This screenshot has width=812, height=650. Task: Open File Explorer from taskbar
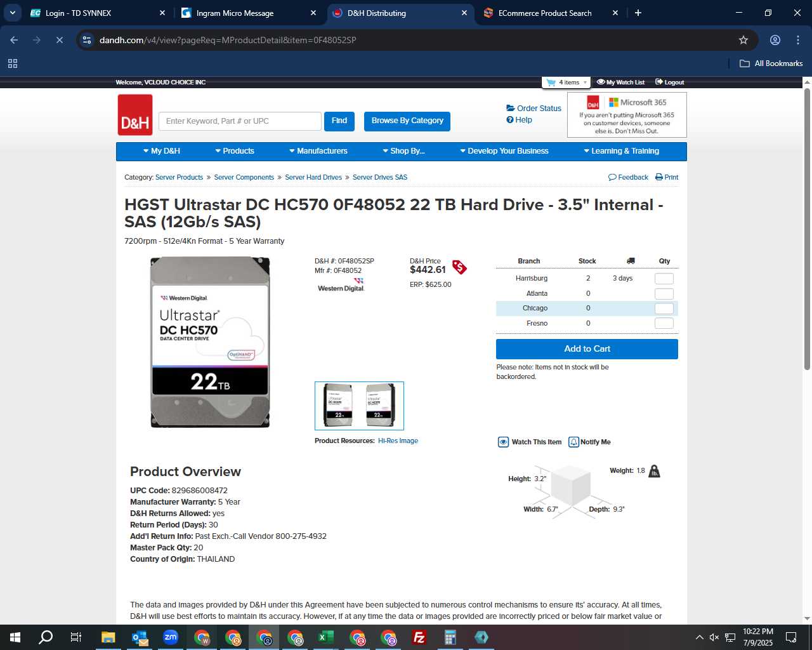point(108,637)
